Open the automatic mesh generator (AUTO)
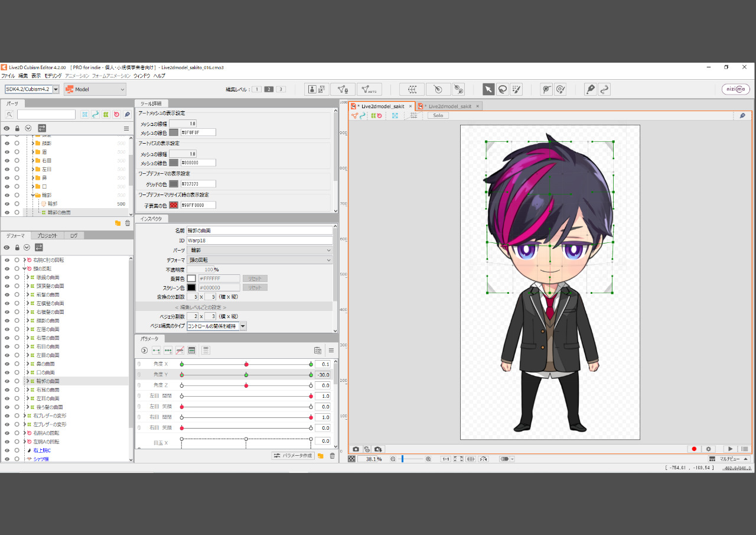This screenshot has width=756, height=535. (x=369, y=89)
